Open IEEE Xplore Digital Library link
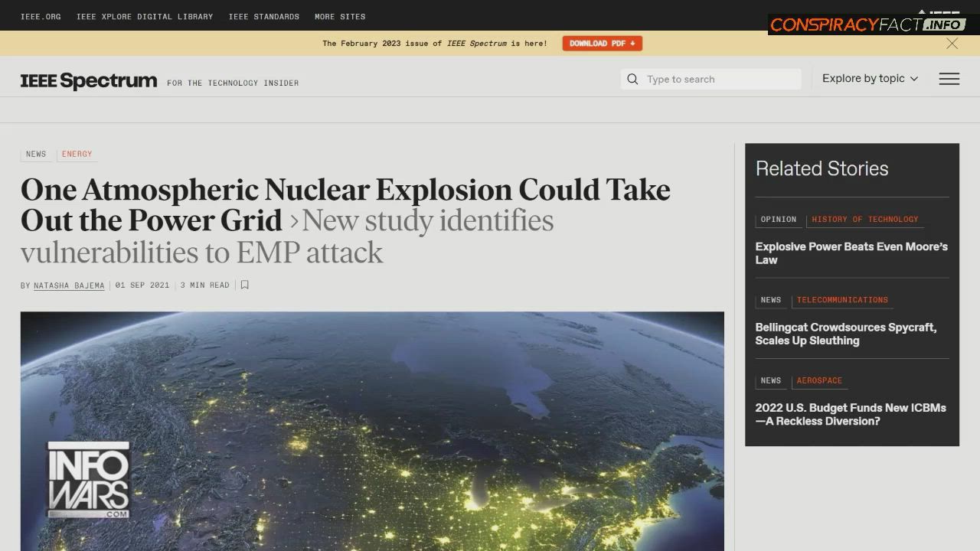The height and width of the screenshot is (551, 980). pyautogui.click(x=145, y=16)
